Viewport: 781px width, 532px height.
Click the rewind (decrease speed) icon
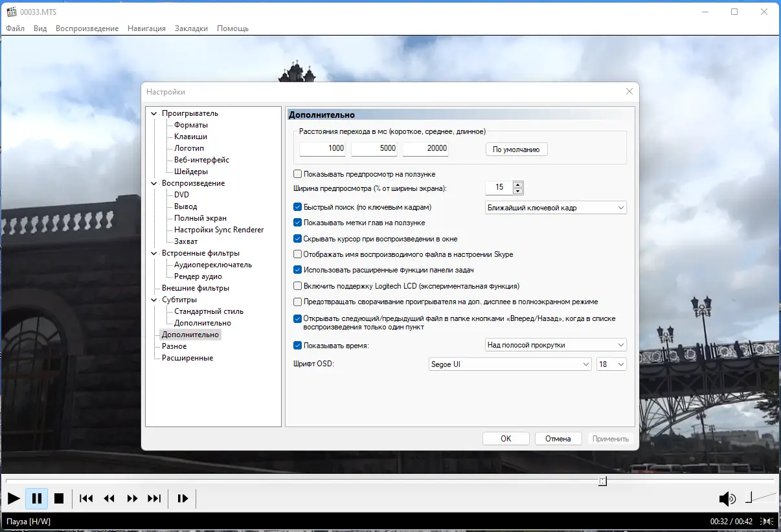click(x=109, y=498)
